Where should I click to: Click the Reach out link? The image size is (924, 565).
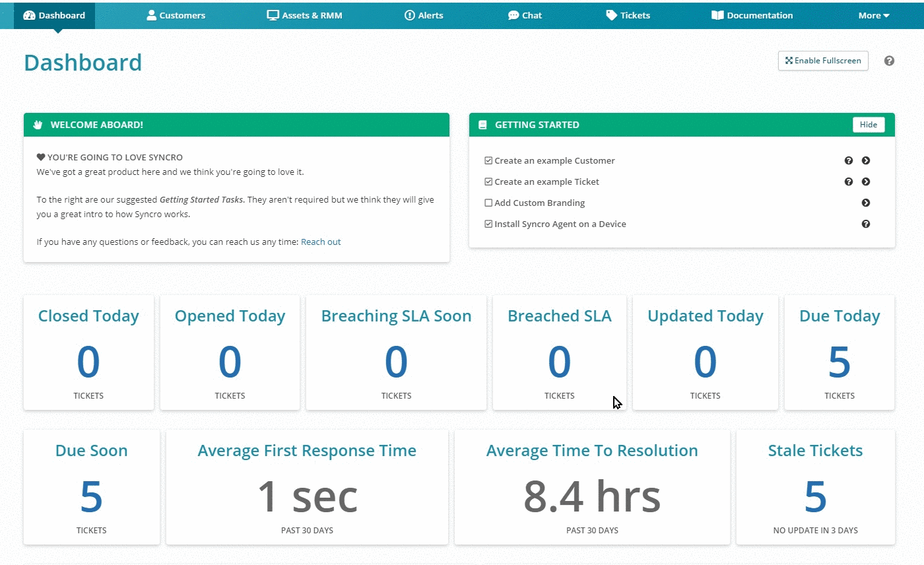(x=321, y=242)
